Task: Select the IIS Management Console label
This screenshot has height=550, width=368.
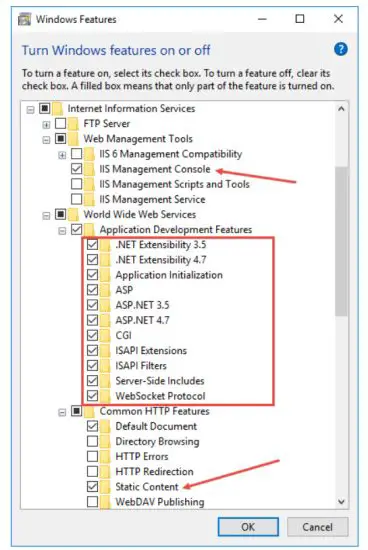Action: point(155,169)
